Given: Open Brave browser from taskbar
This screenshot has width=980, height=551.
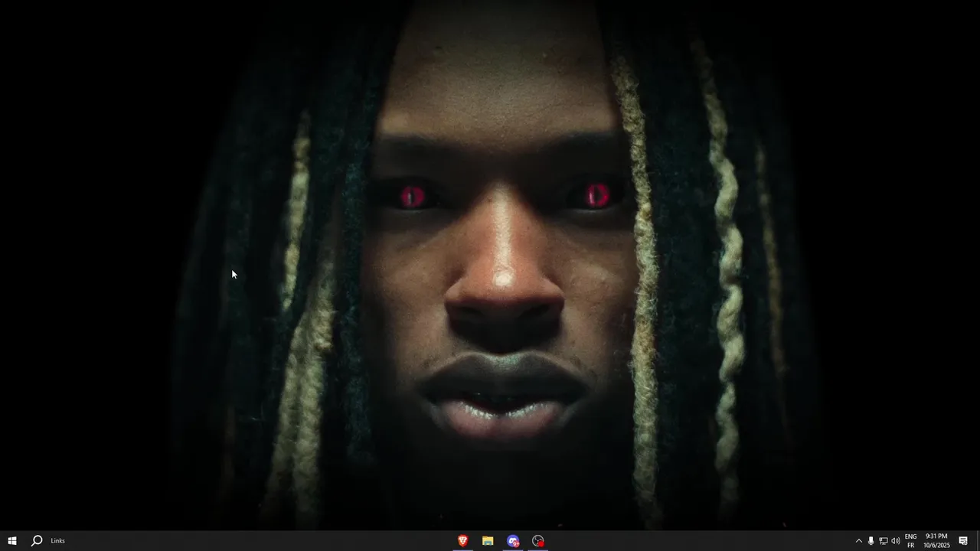Looking at the screenshot, I should point(462,540).
